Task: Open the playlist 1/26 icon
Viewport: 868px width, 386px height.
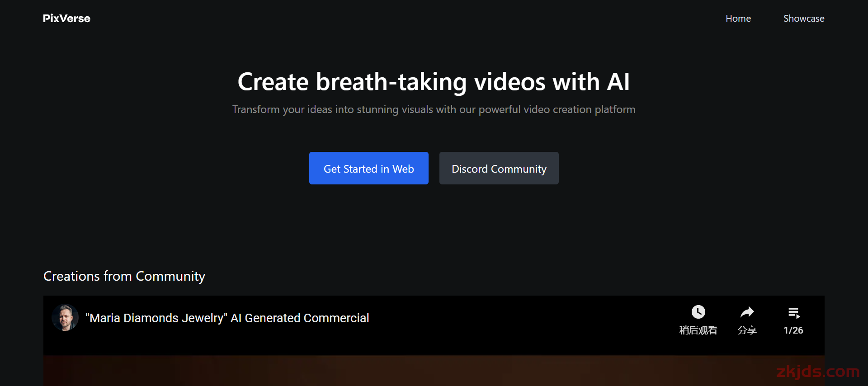Action: [x=794, y=312]
